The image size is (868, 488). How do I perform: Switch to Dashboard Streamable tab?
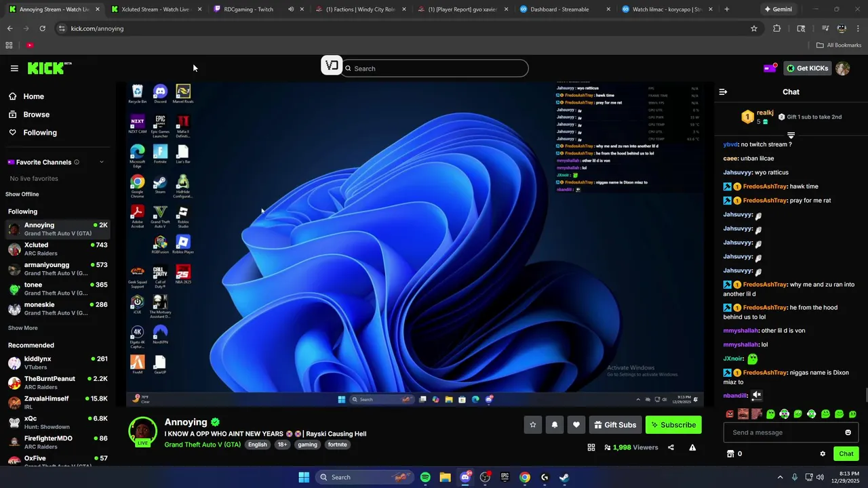[x=564, y=9]
